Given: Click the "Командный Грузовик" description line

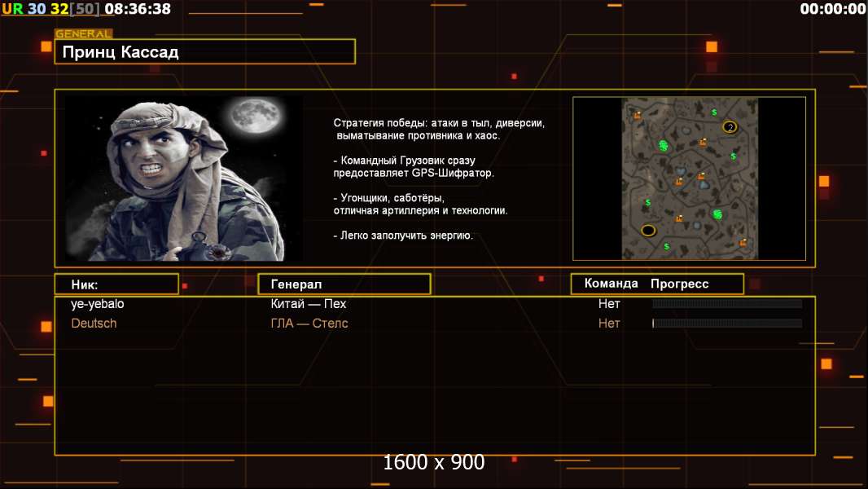Looking at the screenshot, I should (x=414, y=167).
